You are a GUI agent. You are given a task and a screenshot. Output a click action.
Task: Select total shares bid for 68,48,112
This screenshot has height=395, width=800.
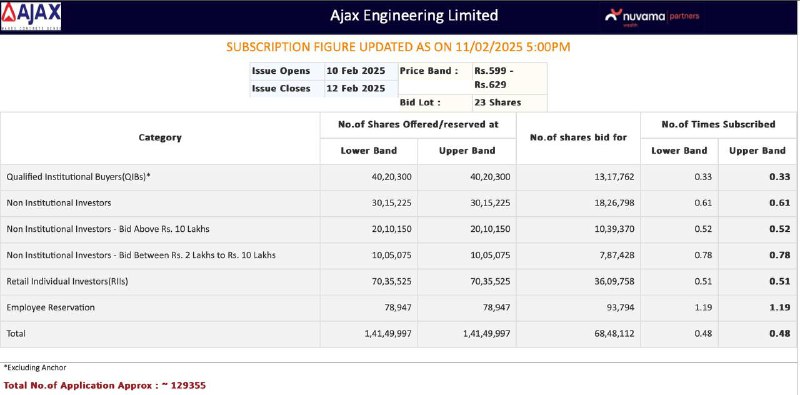coord(614,334)
